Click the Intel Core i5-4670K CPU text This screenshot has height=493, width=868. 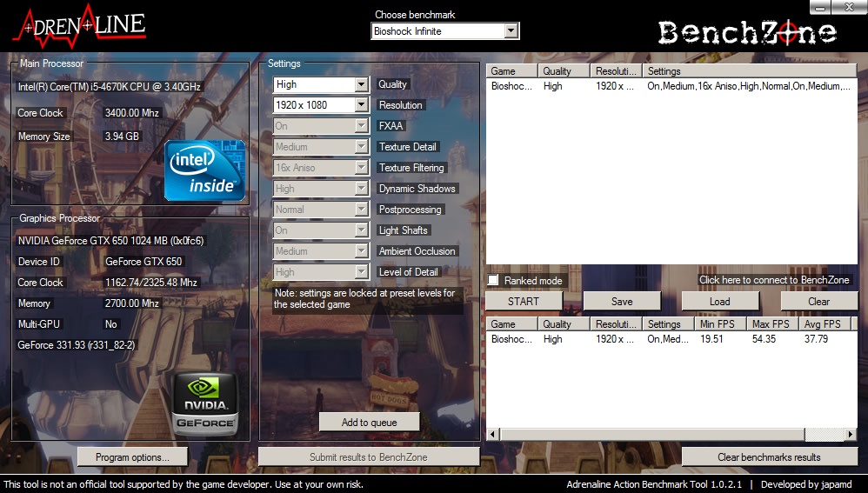pyautogui.click(x=109, y=87)
